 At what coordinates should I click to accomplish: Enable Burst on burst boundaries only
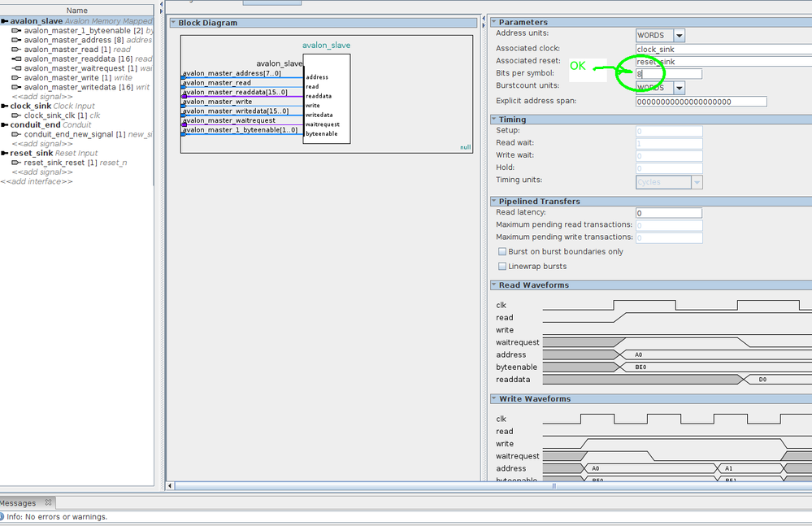click(x=502, y=252)
